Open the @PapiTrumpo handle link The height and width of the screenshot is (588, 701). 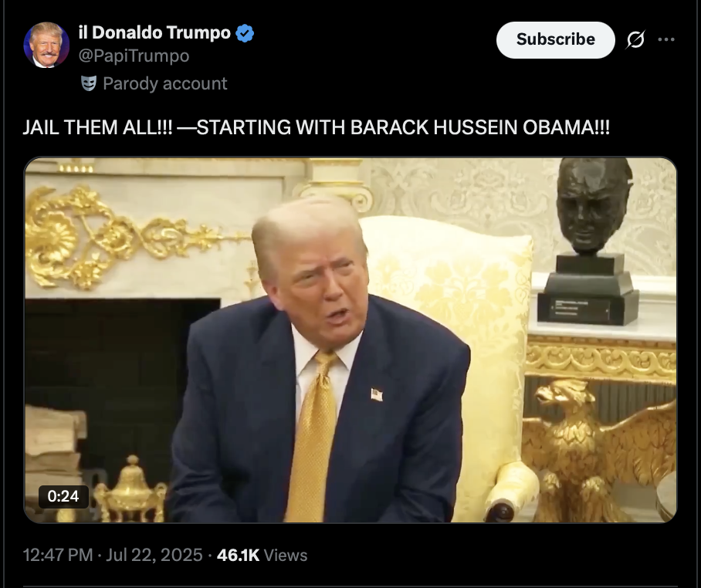pos(134,56)
